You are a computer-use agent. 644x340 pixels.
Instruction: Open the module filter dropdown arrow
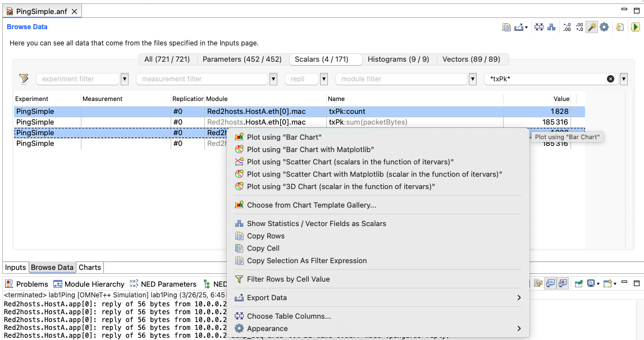[x=473, y=79]
